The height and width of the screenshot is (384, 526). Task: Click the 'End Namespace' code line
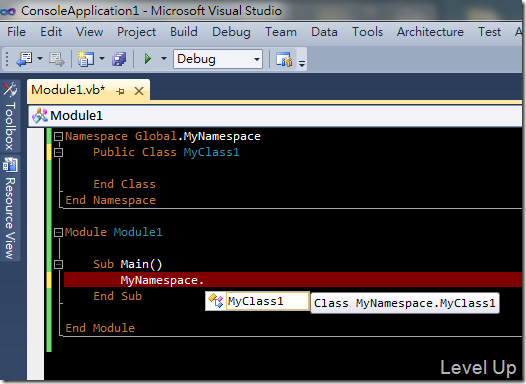[x=110, y=200]
